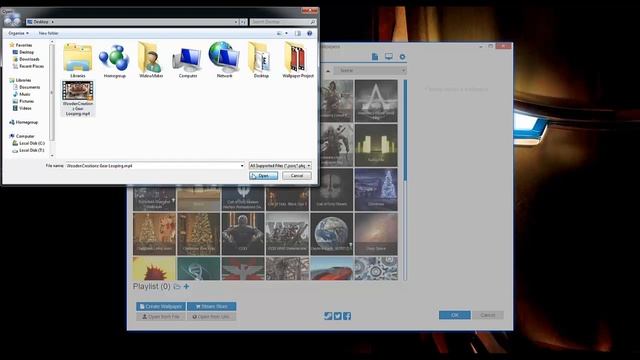Click the Open from URL button

pos(211,316)
